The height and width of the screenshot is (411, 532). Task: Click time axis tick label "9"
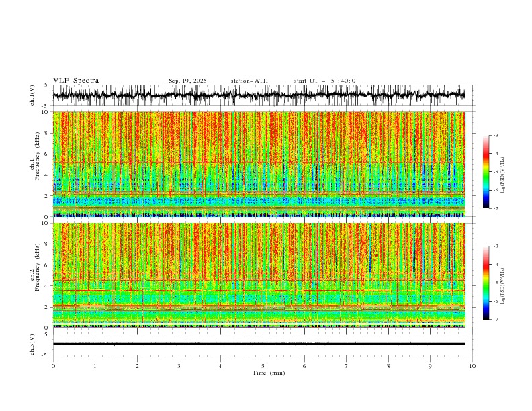[x=430, y=366]
